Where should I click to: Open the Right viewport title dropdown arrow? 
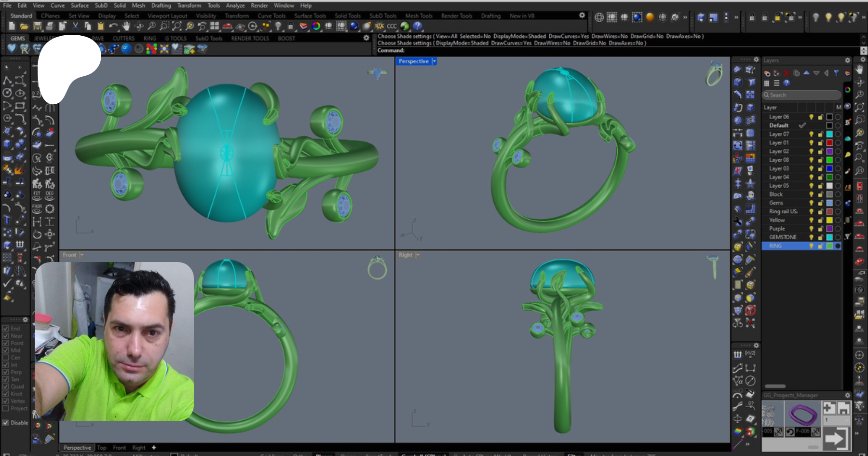point(418,255)
